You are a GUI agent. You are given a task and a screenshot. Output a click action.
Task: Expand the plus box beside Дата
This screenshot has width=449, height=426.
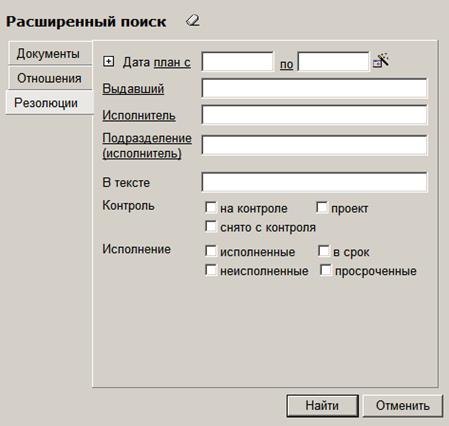[x=109, y=61]
